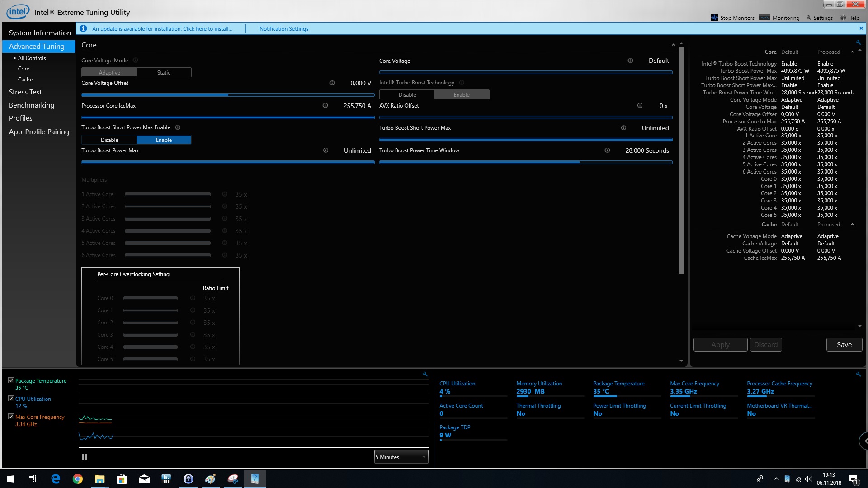Image resolution: width=868 pixels, height=488 pixels.
Task: Collapse Core group in the Default/Proposed list
Action: pos(852,52)
